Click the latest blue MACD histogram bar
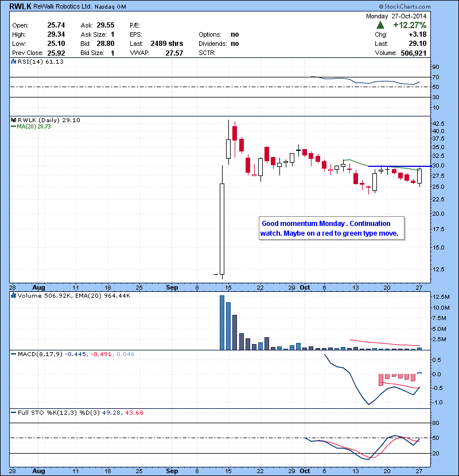 pos(419,373)
